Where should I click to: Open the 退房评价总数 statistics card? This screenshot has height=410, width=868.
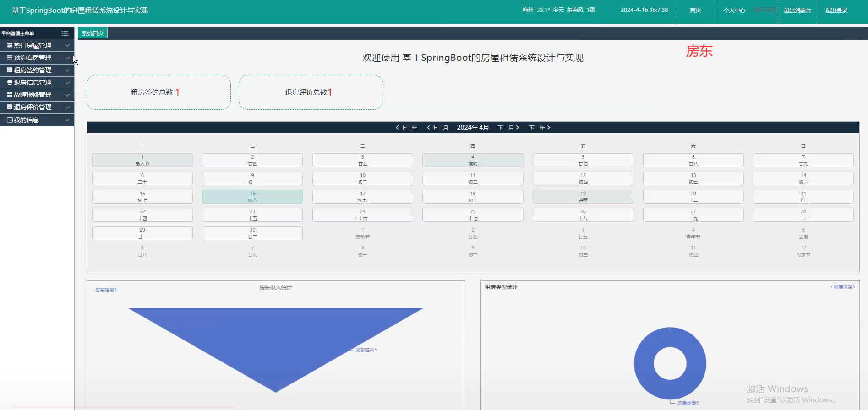click(311, 92)
